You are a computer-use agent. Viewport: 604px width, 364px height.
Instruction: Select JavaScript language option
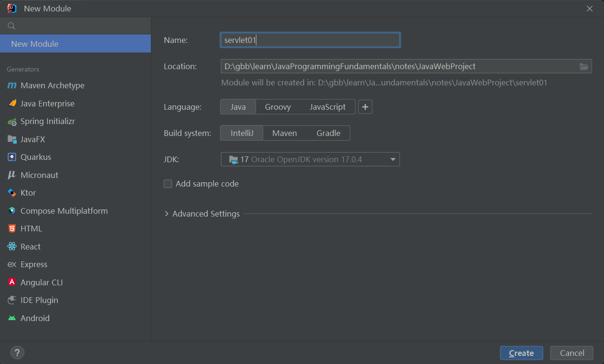point(328,107)
